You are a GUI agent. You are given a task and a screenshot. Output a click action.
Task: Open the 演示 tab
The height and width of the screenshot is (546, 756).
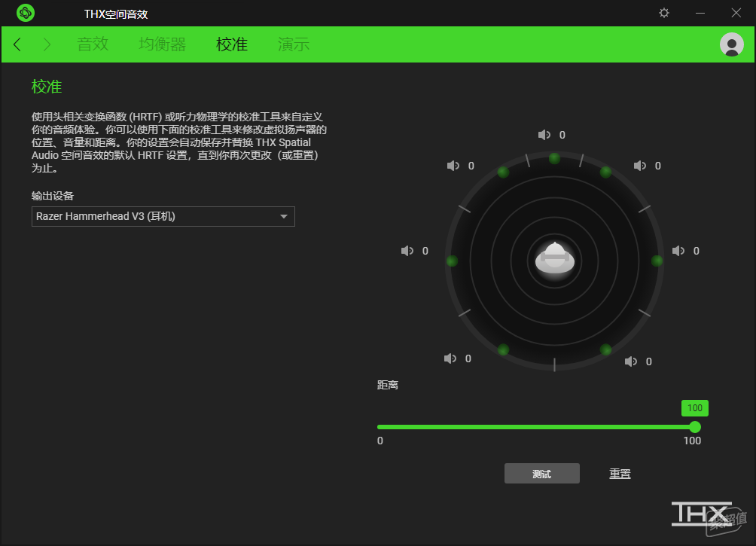[293, 44]
